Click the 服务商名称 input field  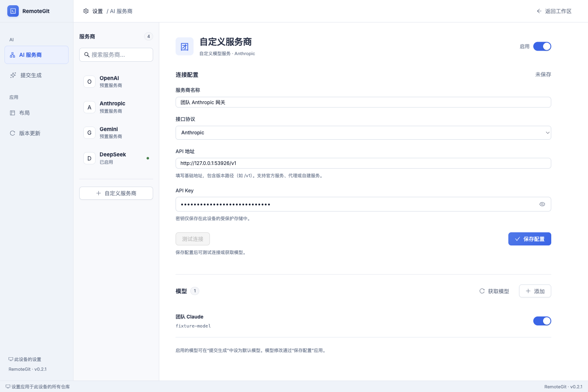point(363,102)
